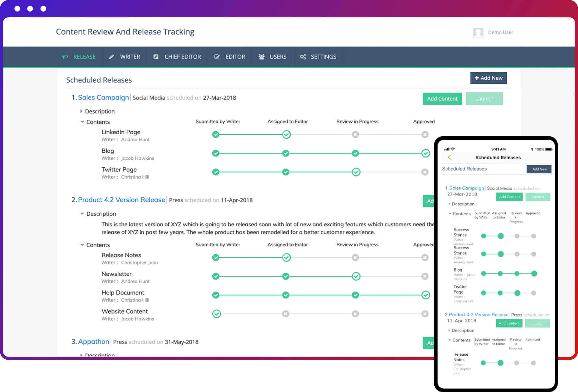Click the Chief Editor edit-square icon
Image resolution: width=578 pixels, height=392 pixels.
156,57
